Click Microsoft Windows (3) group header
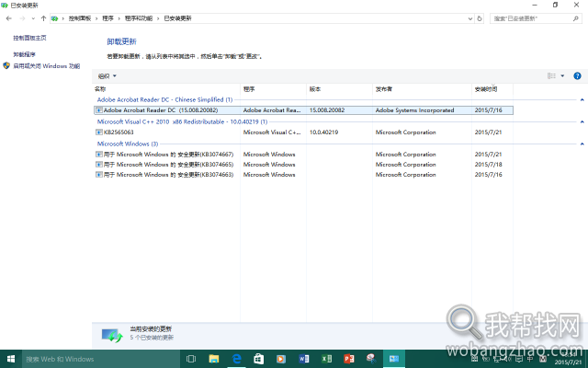 pos(128,144)
